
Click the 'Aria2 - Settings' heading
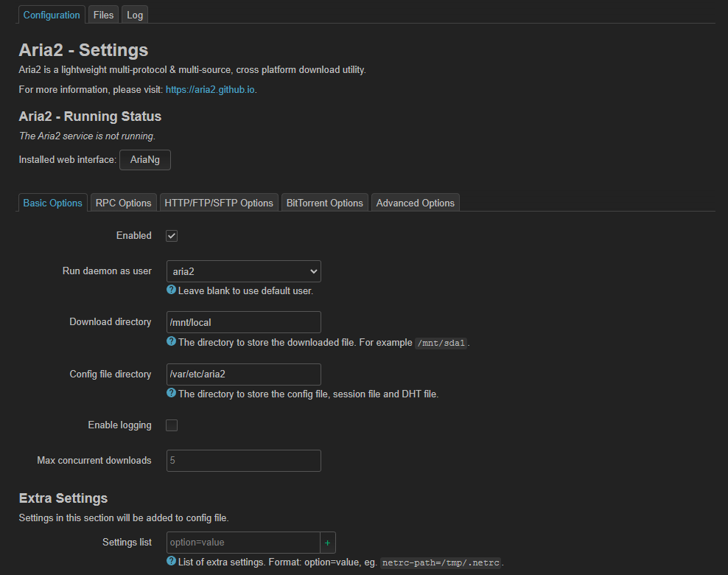click(83, 50)
